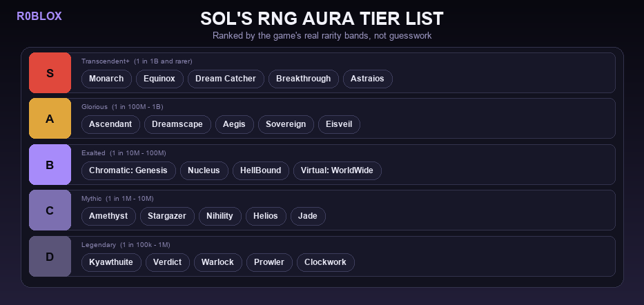The image size is (644, 305).
Task: Pick the Jade aura
Action: 308,217
